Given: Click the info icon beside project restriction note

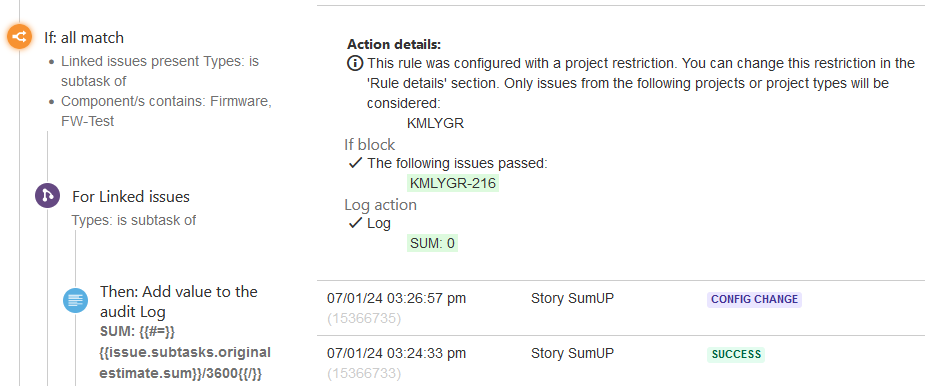Looking at the screenshot, I should (355, 63).
